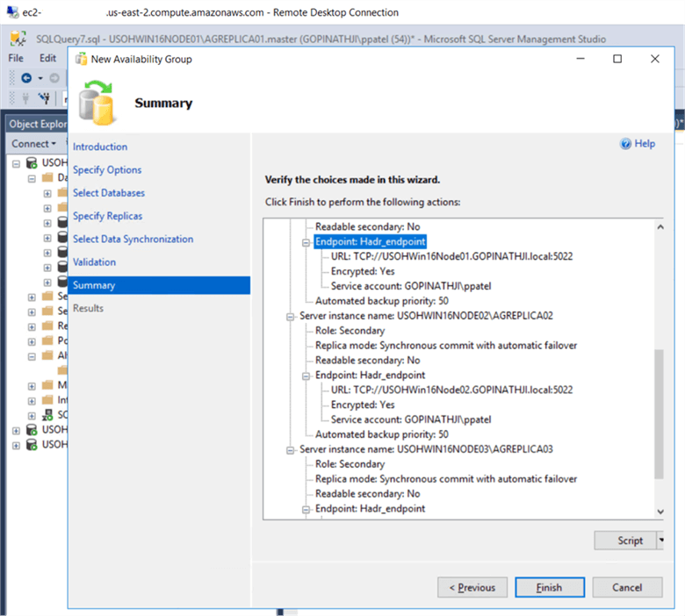The height and width of the screenshot is (616, 685).
Task: Click the Help icon in wizard
Action: (x=626, y=144)
